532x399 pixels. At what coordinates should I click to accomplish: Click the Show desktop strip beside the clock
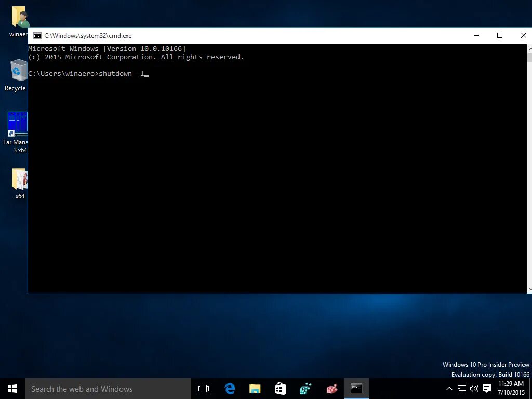[530, 389]
